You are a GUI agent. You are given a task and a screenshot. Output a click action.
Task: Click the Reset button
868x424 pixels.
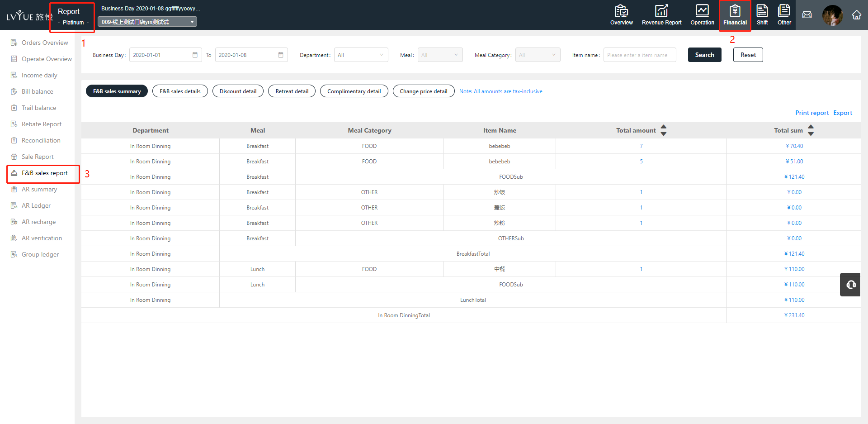pos(748,55)
